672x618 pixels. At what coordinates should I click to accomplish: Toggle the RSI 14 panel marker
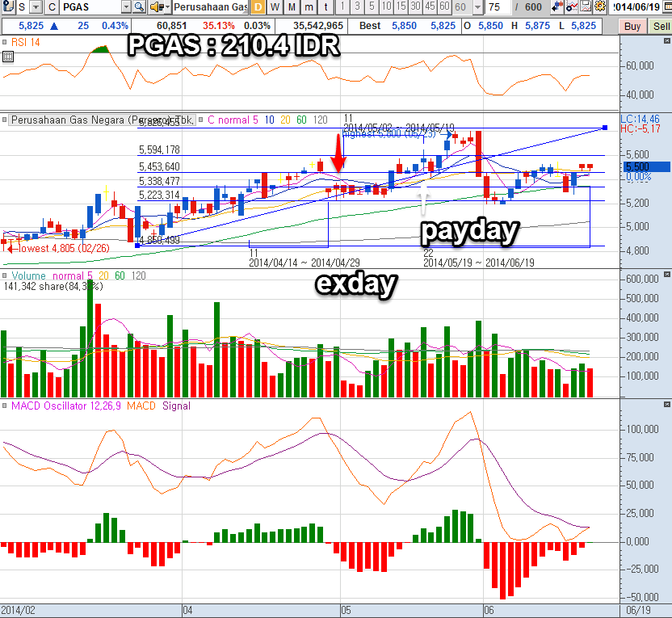[5, 42]
